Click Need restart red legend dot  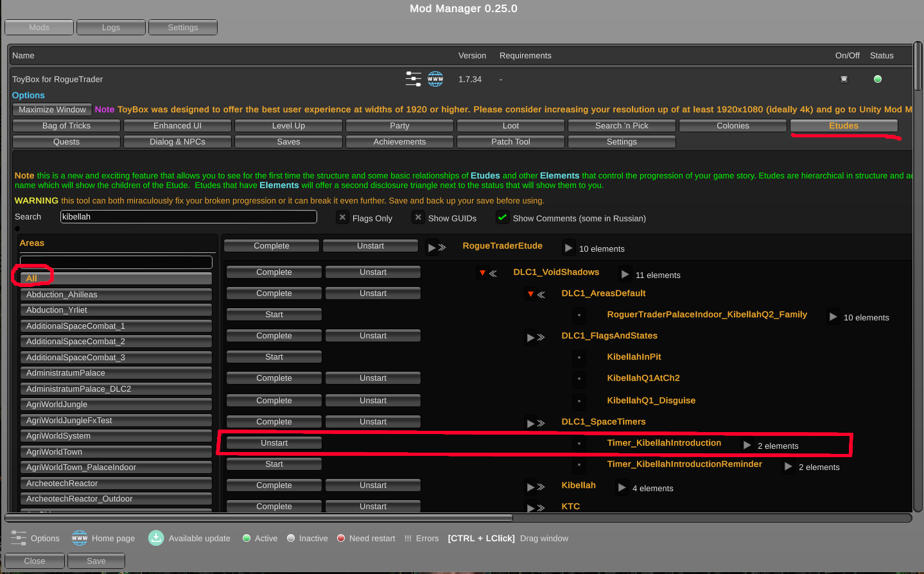pos(341,538)
